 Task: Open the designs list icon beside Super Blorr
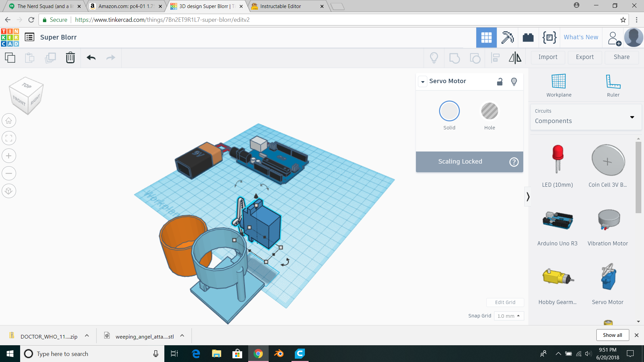(30, 37)
